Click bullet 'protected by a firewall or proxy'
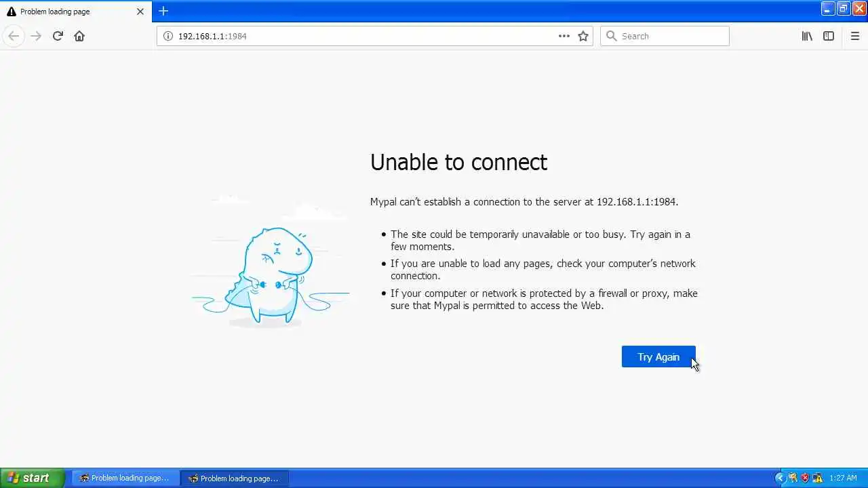Viewport: 868px width, 488px height. point(544,300)
